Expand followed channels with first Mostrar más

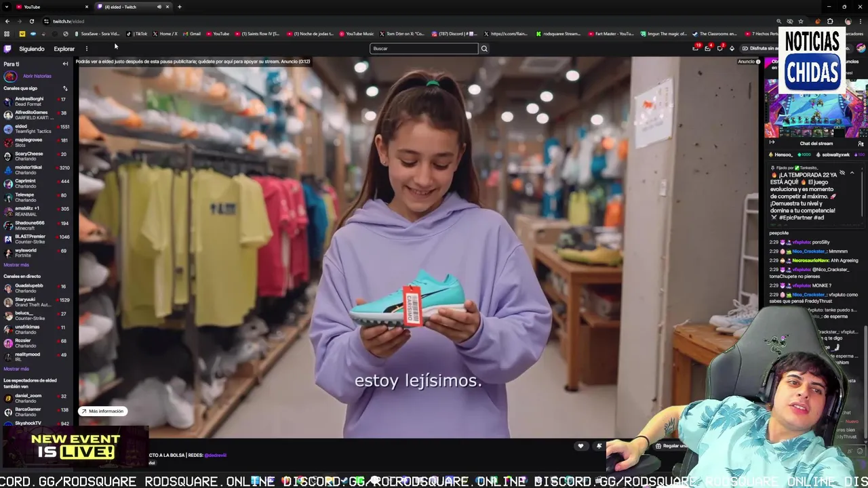16,265
